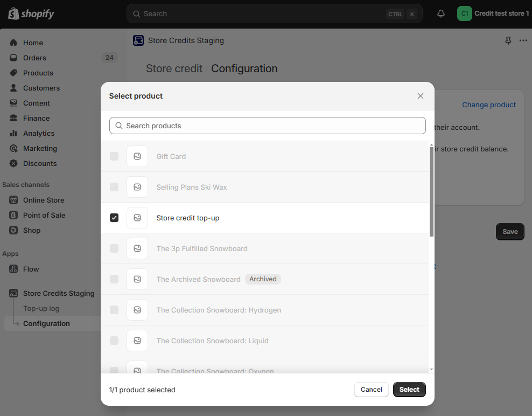Open notifications bell
The height and width of the screenshot is (416, 532).
pos(441,13)
